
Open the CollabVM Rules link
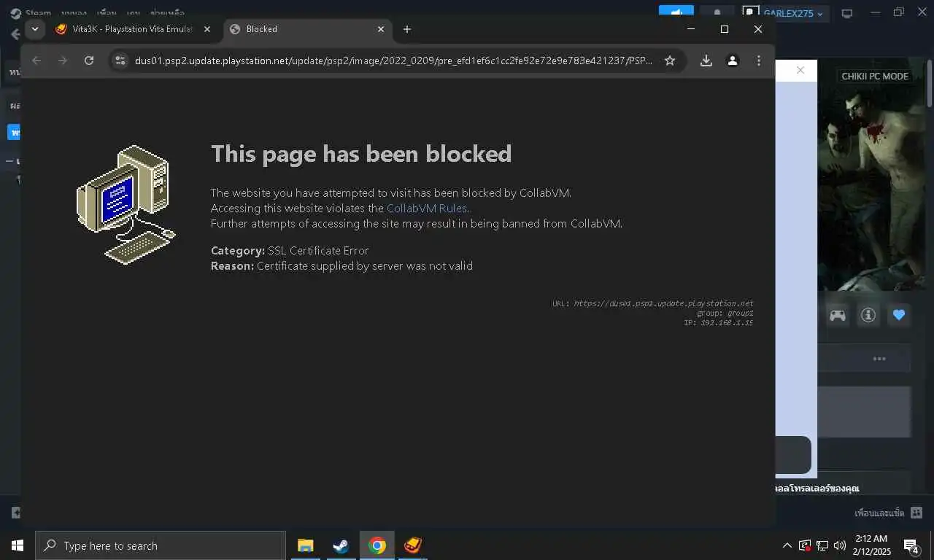(x=427, y=209)
